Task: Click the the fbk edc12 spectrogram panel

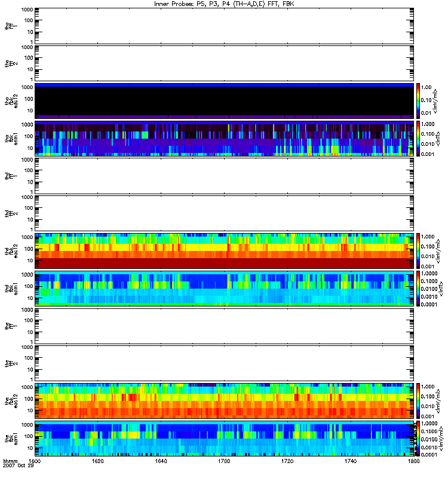Action: click(225, 401)
